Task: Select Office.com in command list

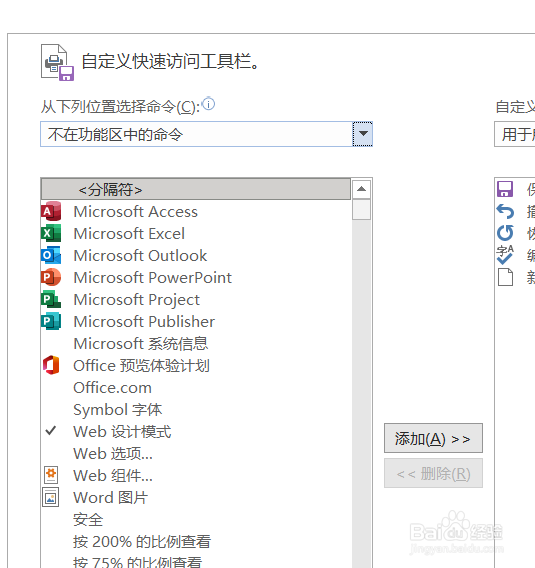Action: tap(112, 388)
